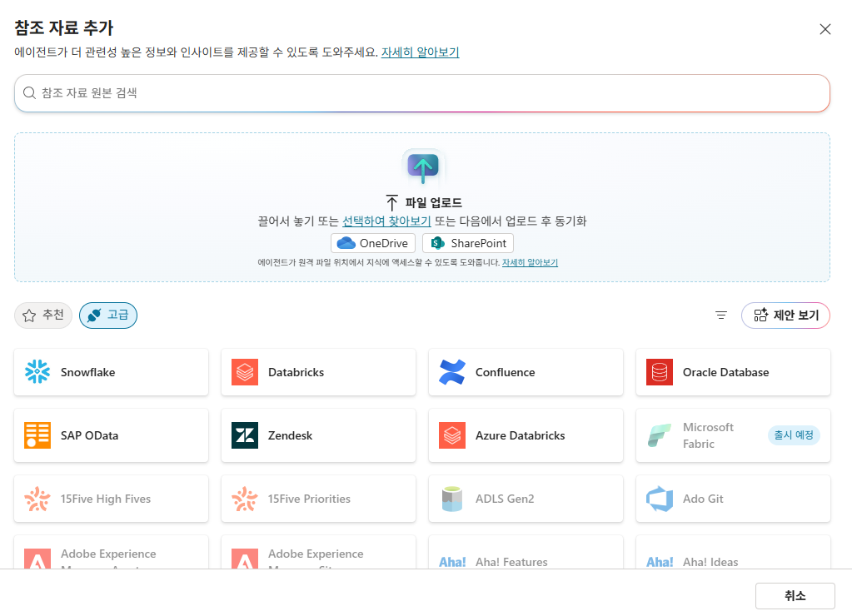Select the SAP OData card label
852x616 pixels.
coord(90,435)
